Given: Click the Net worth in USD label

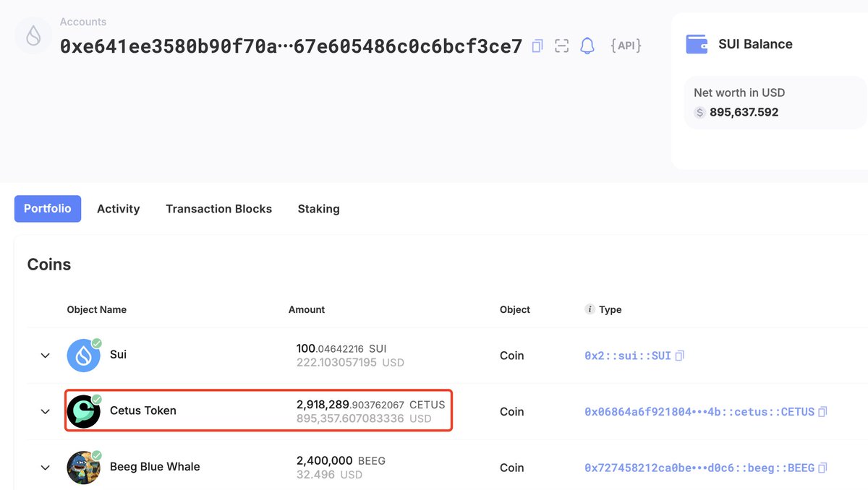Looking at the screenshot, I should 739,93.
